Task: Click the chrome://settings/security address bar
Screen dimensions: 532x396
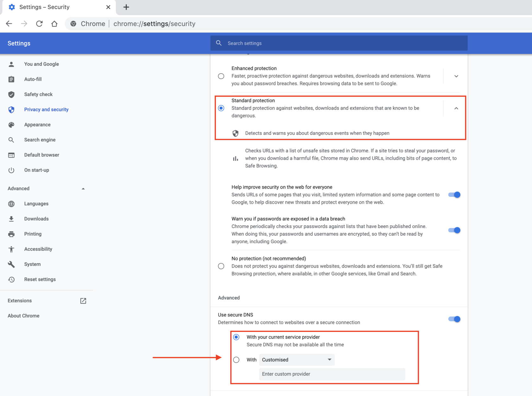Action: click(x=155, y=24)
